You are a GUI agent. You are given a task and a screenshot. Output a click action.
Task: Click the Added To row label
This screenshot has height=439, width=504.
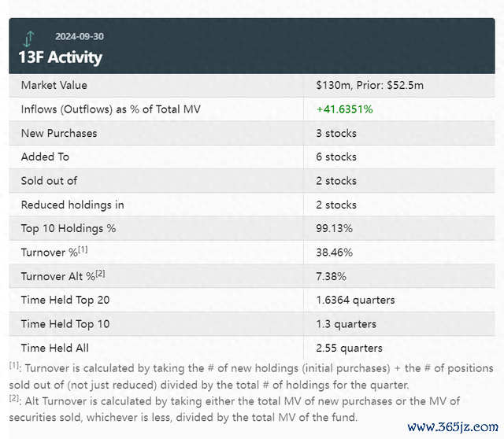click(x=45, y=157)
